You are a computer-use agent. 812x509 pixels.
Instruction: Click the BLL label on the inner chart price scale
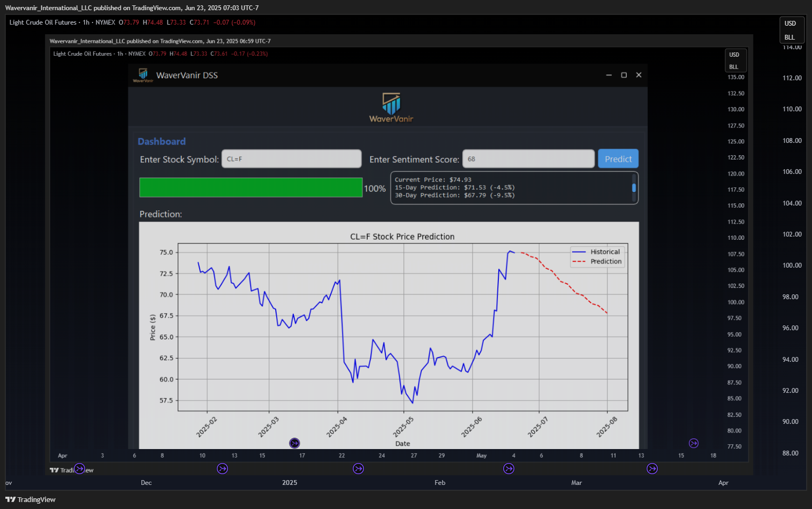pyautogui.click(x=734, y=67)
